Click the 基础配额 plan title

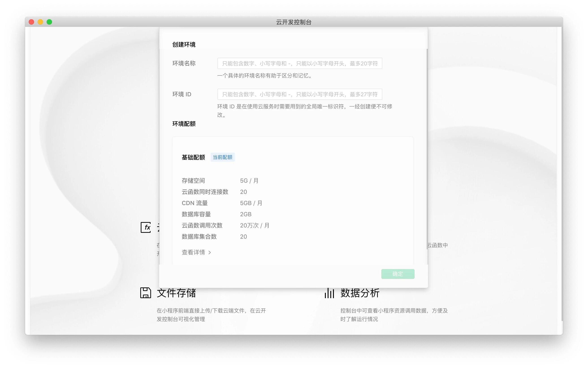[x=193, y=157]
